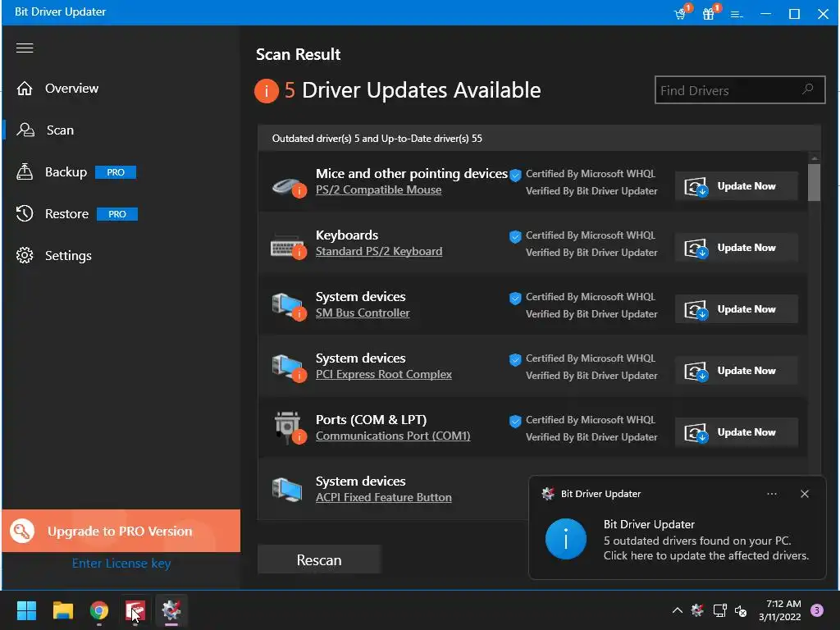This screenshot has width=840, height=630.
Task: Dismiss the Bit Driver Updater notification
Action: coord(805,494)
